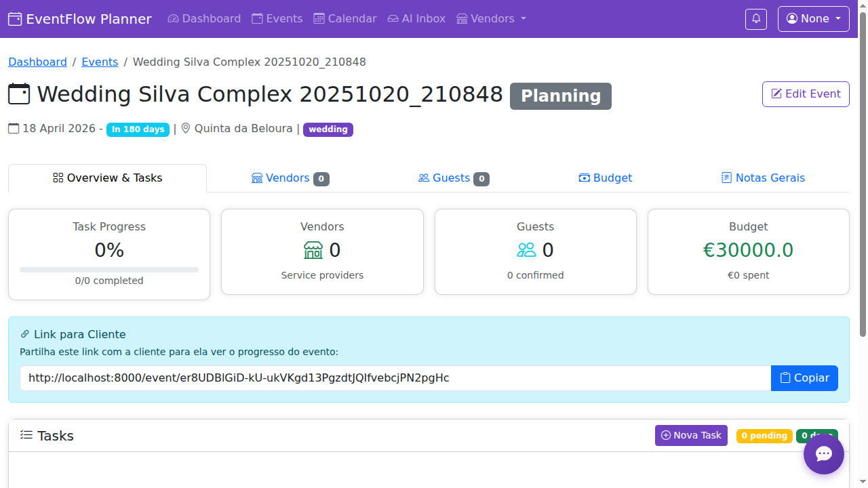Click the notification bell icon
This screenshot has width=868, height=488.
click(756, 19)
